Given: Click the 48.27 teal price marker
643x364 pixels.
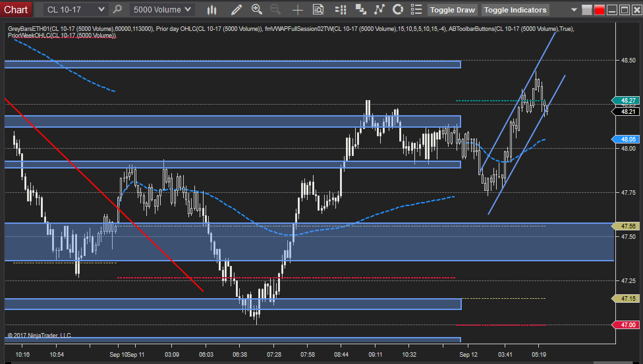Looking at the screenshot, I should (x=625, y=101).
